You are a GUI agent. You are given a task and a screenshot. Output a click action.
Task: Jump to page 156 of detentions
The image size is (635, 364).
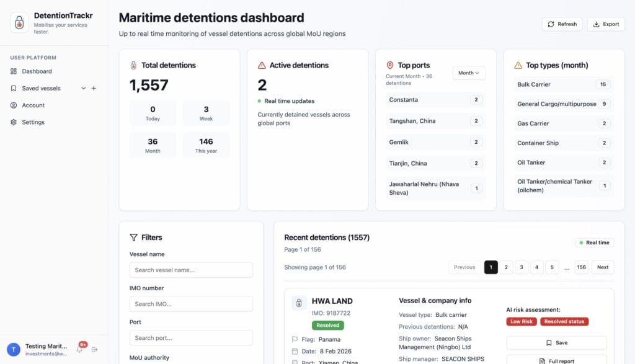point(582,267)
